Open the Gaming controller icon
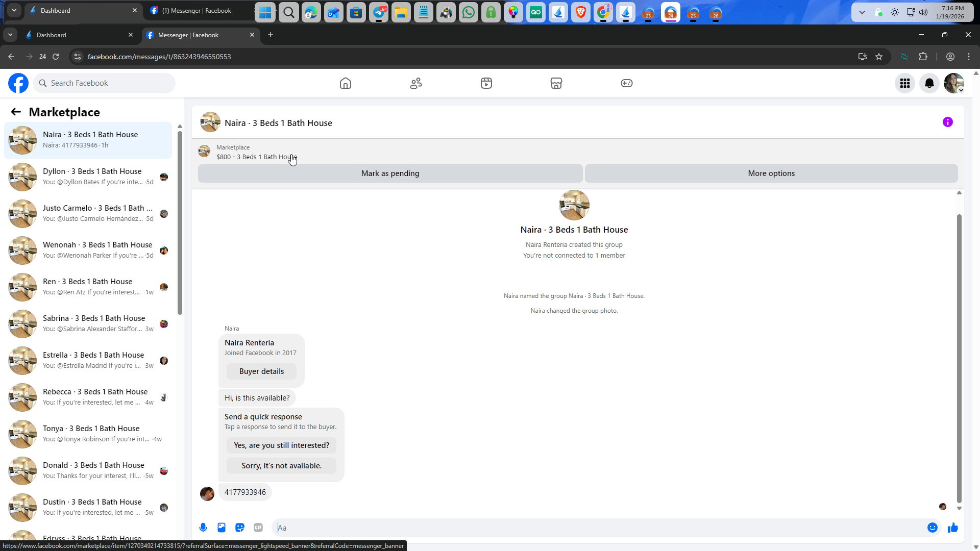The image size is (980, 551). tap(627, 83)
